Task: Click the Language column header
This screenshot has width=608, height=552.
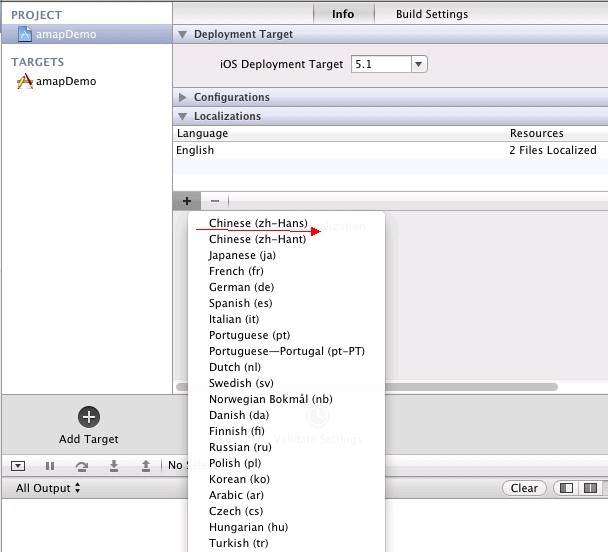Action: pyautogui.click(x=202, y=133)
